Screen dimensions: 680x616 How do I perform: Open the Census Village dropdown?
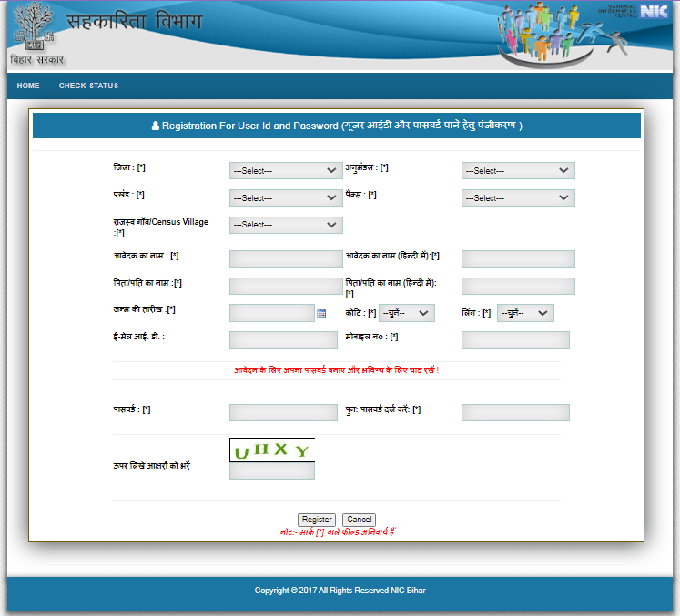[x=286, y=225]
